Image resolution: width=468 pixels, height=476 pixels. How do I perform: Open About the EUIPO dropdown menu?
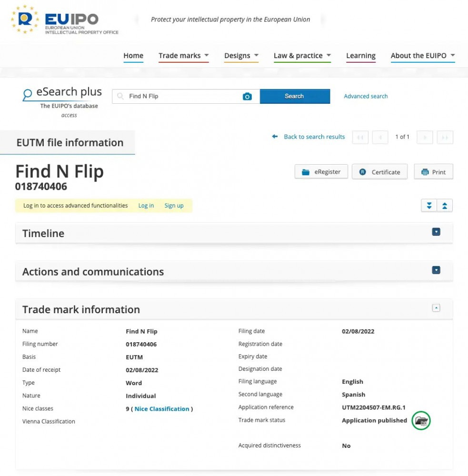click(423, 56)
